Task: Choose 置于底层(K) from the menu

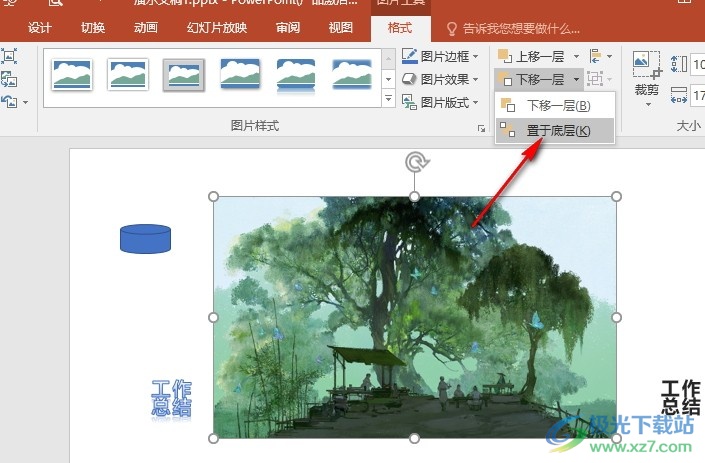Action: 555,131
